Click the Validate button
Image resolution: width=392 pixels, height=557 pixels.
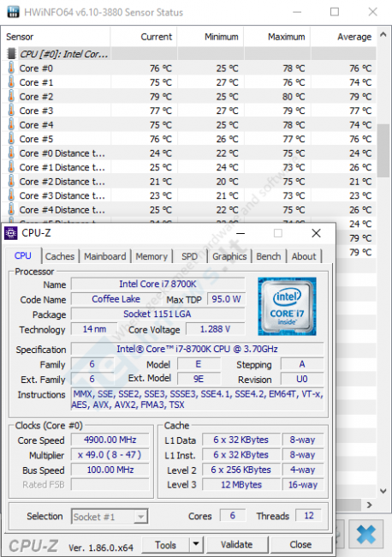(x=237, y=544)
